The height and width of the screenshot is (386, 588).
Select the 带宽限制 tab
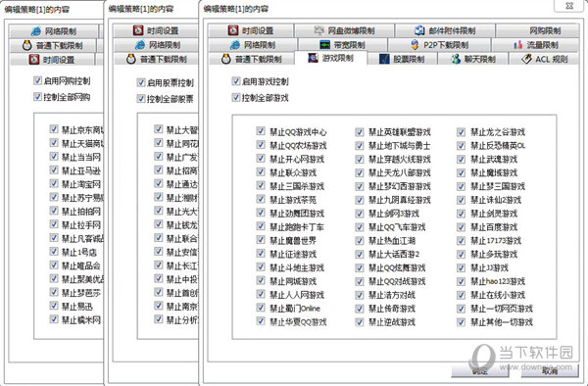342,45
